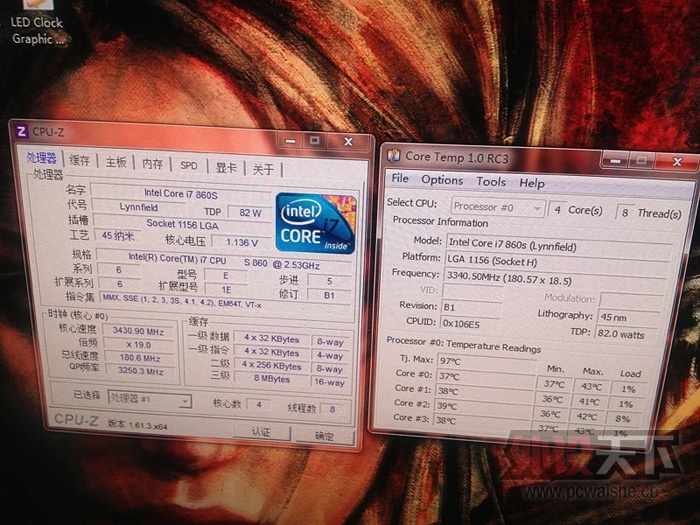This screenshot has width=700, height=525.
Task: Click the QPI value '3250.3 MHz'
Action: [x=140, y=371]
